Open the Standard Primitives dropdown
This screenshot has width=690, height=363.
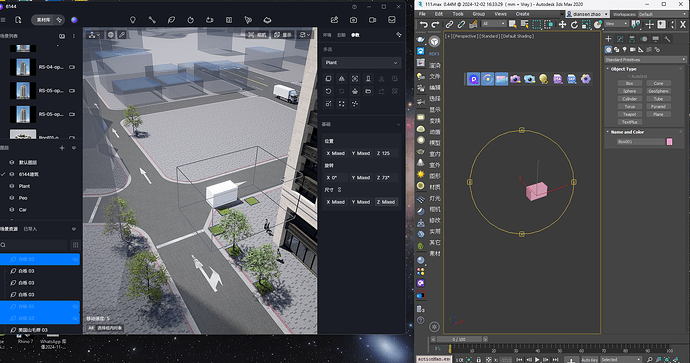645,59
